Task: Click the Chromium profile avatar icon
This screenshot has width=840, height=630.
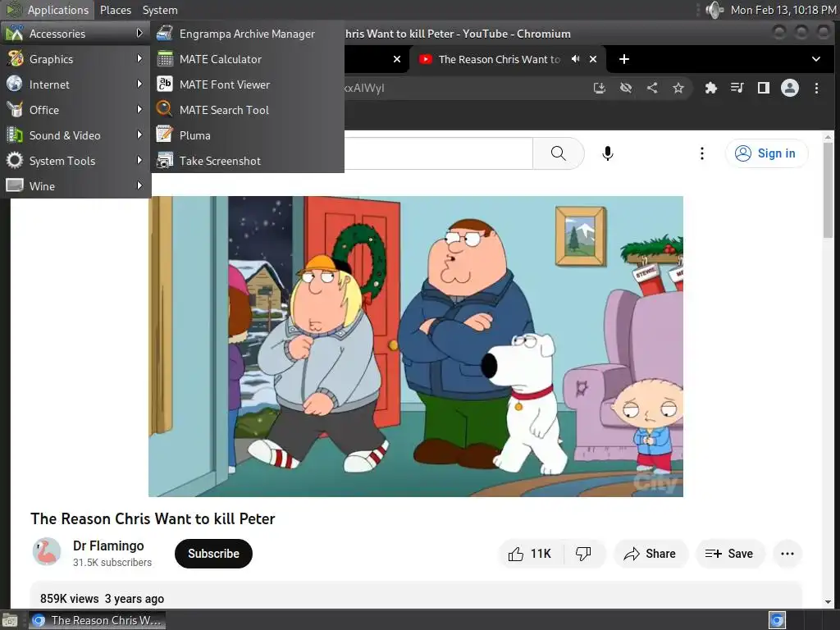Action: pos(790,88)
